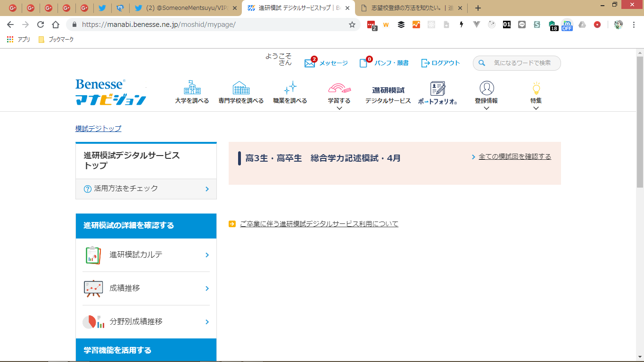Click the 専門学校を調べる school icon

pos(241,88)
